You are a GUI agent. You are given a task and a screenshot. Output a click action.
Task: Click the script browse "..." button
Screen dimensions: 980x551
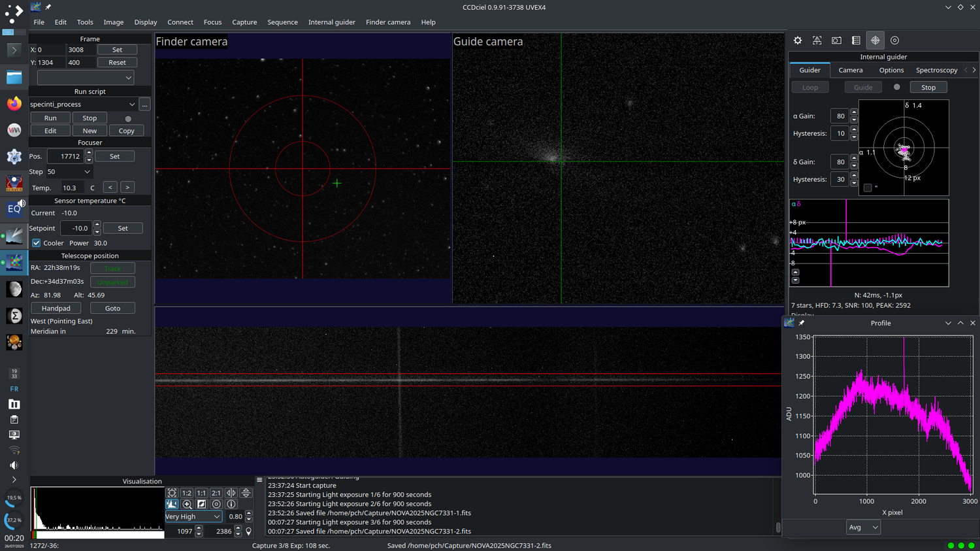144,105
